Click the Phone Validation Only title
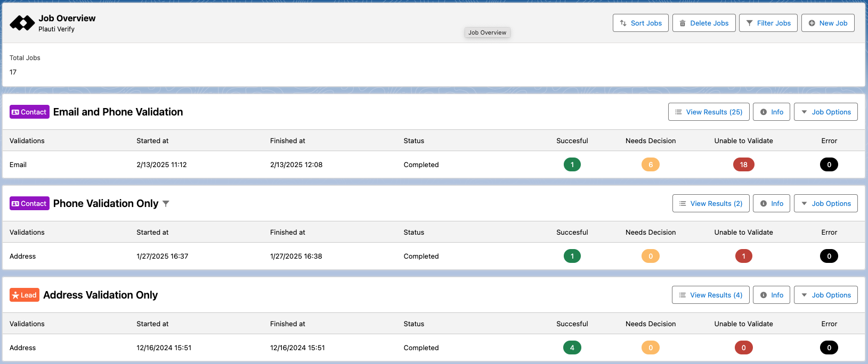The width and height of the screenshot is (868, 364). 106,203
